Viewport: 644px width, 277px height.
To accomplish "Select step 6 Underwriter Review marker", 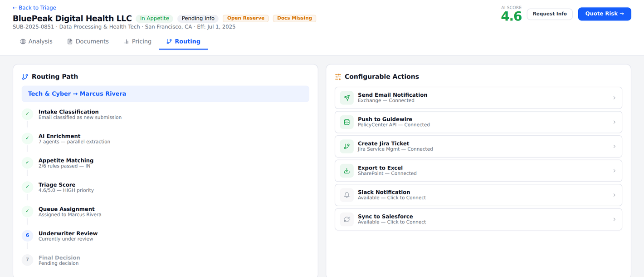I will (28, 235).
